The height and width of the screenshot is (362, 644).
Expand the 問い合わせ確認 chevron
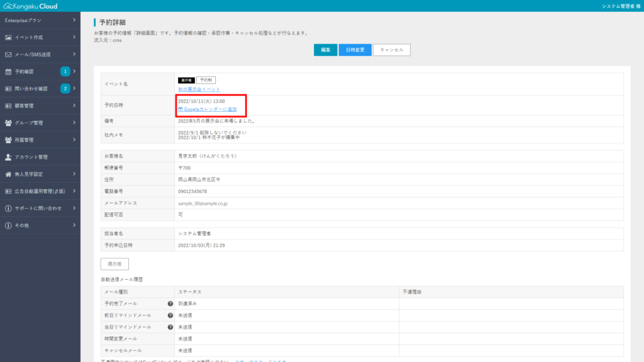coord(74,89)
